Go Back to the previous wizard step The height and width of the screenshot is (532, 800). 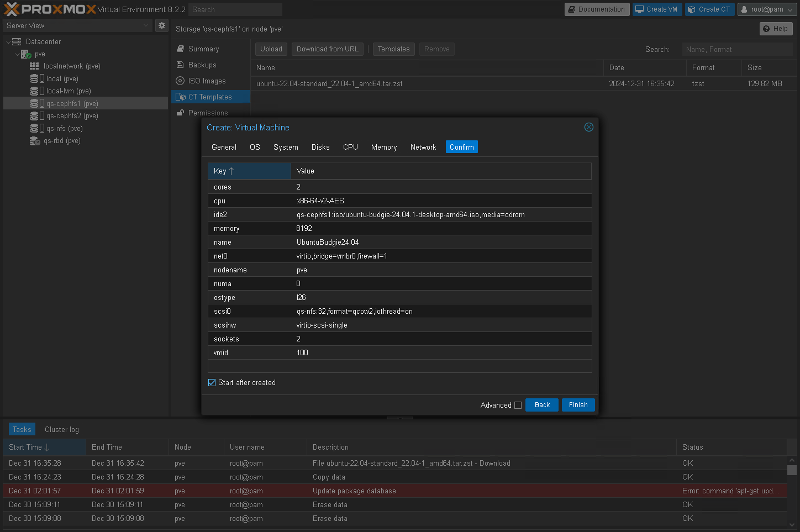(x=541, y=405)
